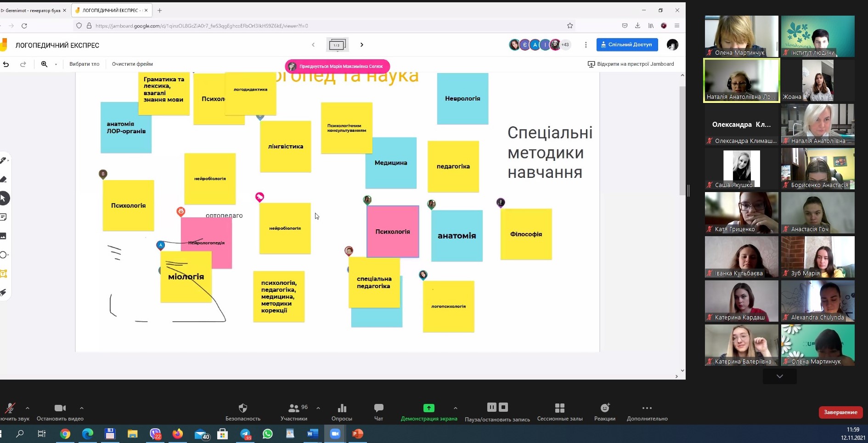
Task: Unmute the microphone in Zoom
Action: [x=10, y=408]
